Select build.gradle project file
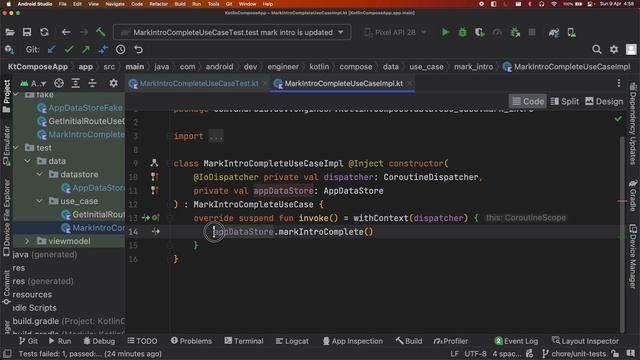640x360 pixels. pos(69,321)
